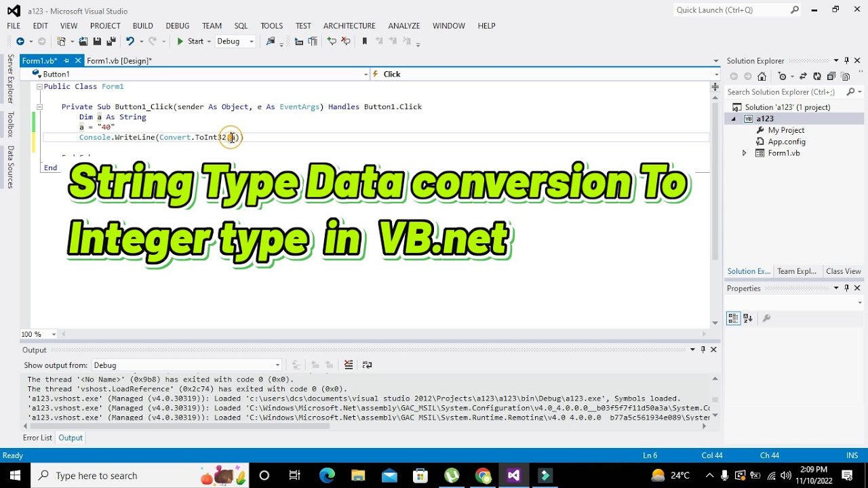
Task: Click Home icon in Solution Explorer
Action: tap(762, 77)
